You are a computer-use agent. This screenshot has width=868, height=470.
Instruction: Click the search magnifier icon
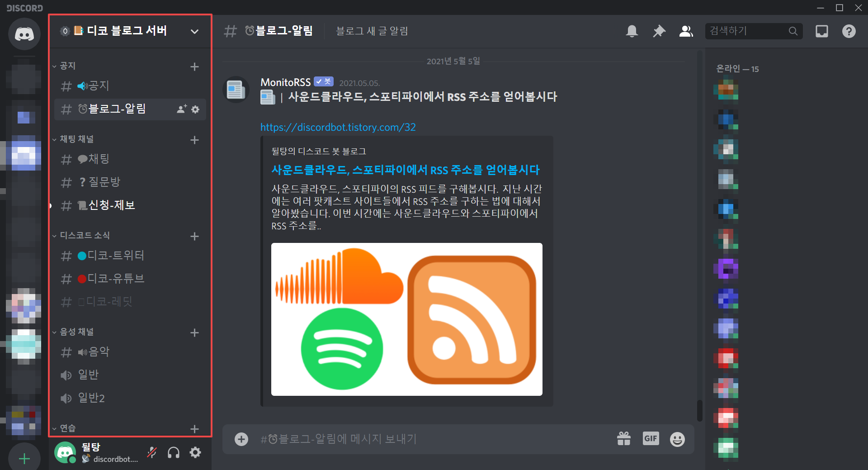[x=793, y=31]
